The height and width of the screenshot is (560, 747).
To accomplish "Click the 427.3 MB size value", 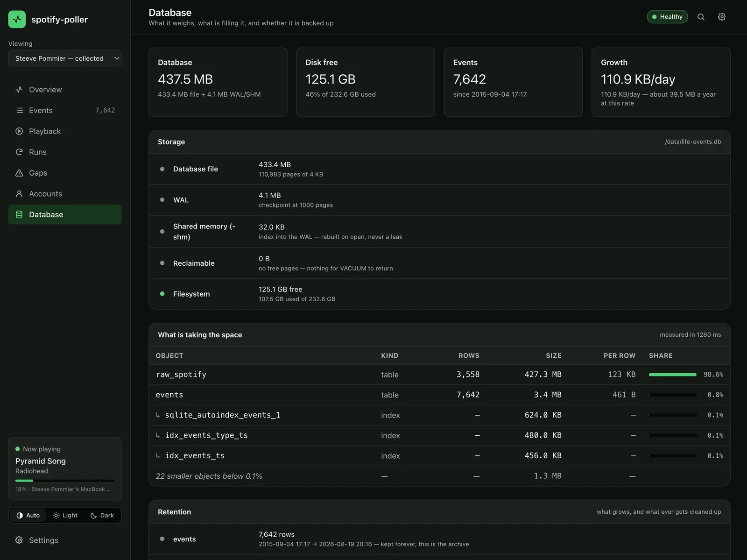I will pos(543,375).
